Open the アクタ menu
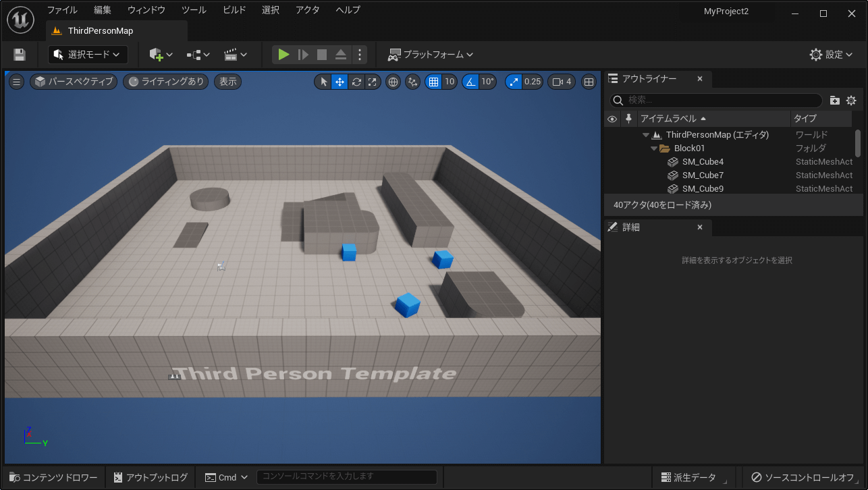Viewport: 868px width, 490px height. pos(308,10)
